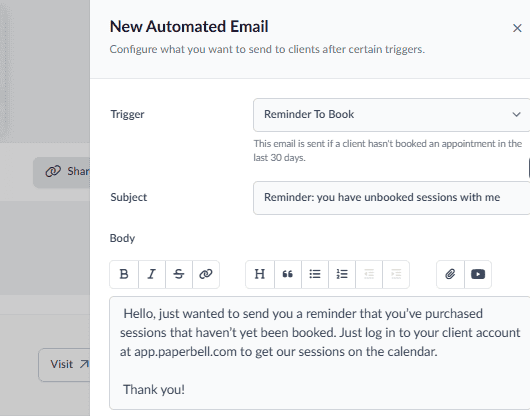Select the Share button behind the panel
This screenshot has width=530, height=416.
62,172
